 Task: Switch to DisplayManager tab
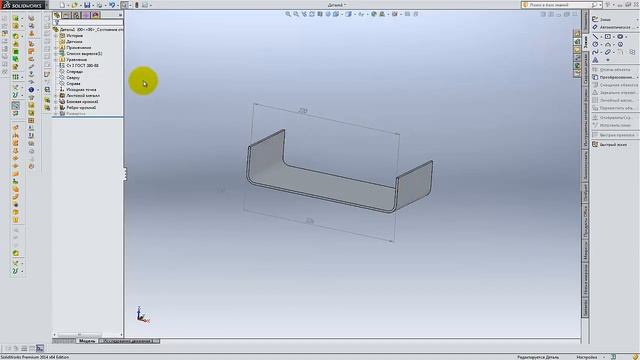click(96, 15)
